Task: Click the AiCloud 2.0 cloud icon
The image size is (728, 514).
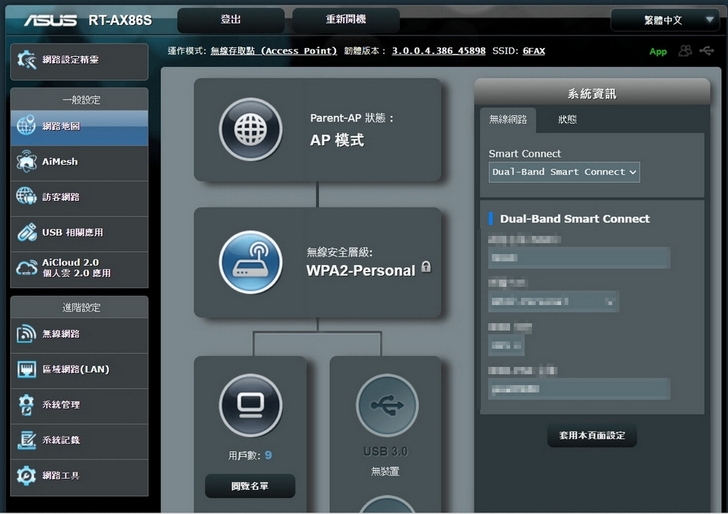Action: pos(26,268)
